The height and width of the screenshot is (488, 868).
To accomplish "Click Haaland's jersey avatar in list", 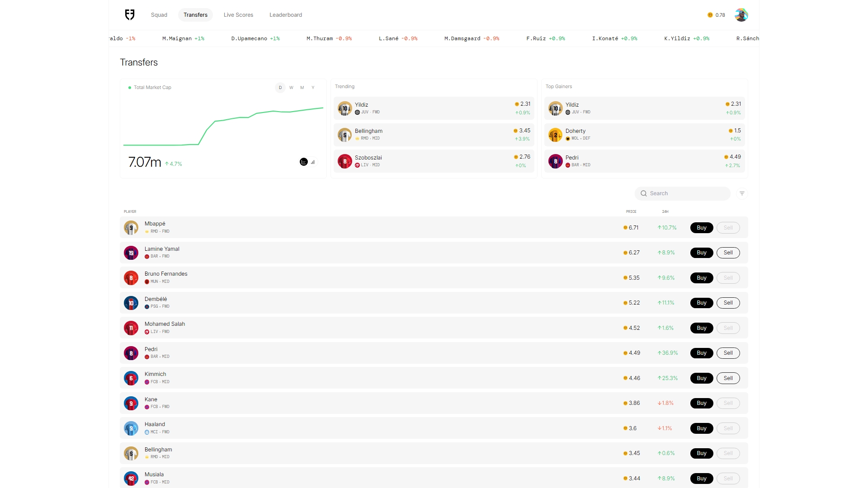I will click(131, 428).
